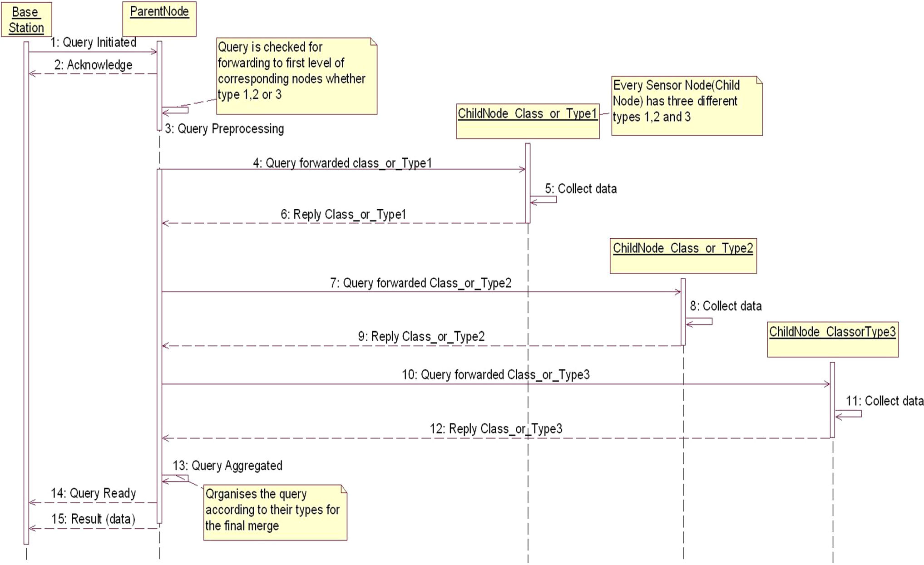Click the 'Query is checked for forwarding' note
Screen dimensions: 924x565
(x=296, y=76)
